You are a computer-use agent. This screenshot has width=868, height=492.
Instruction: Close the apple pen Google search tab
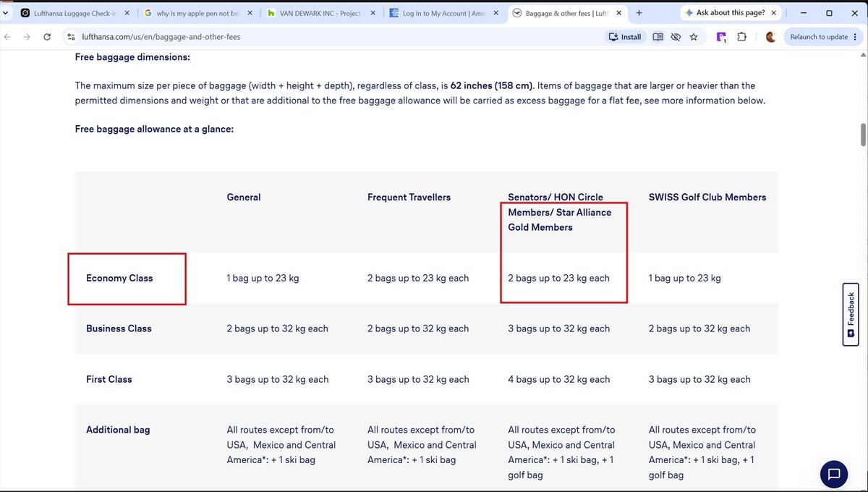(250, 13)
